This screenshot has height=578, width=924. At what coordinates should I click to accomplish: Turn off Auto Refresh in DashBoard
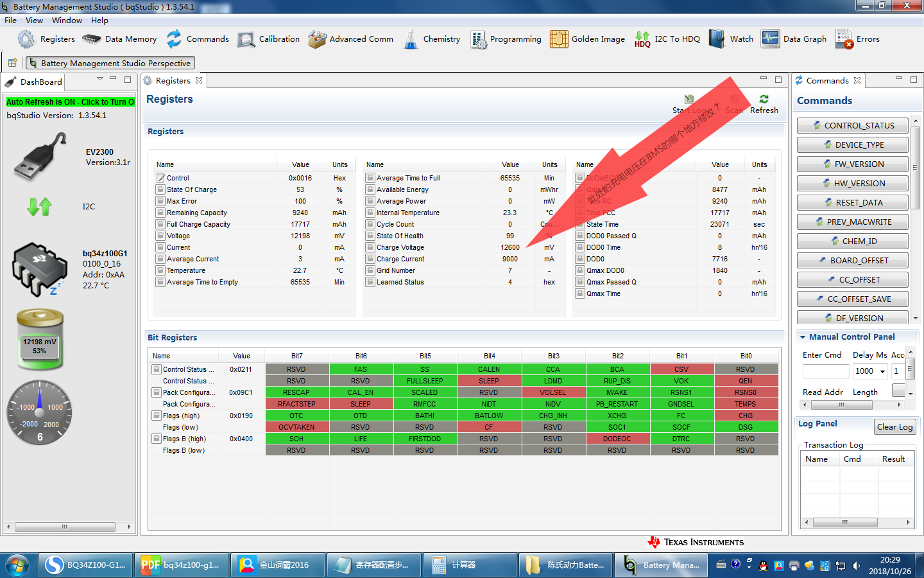coord(70,102)
